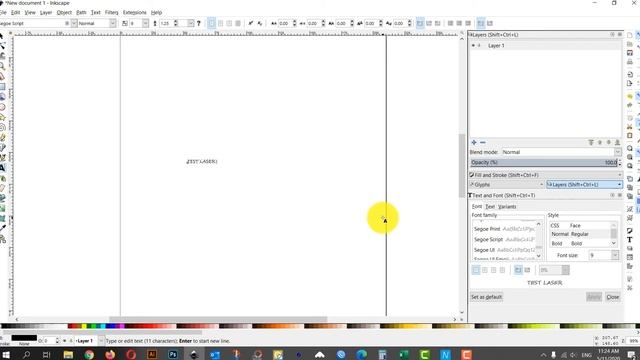Click the Zoom drawing icon in commands bar
Image resolution: width=640 pixels, height=360 pixels.
(630, 157)
